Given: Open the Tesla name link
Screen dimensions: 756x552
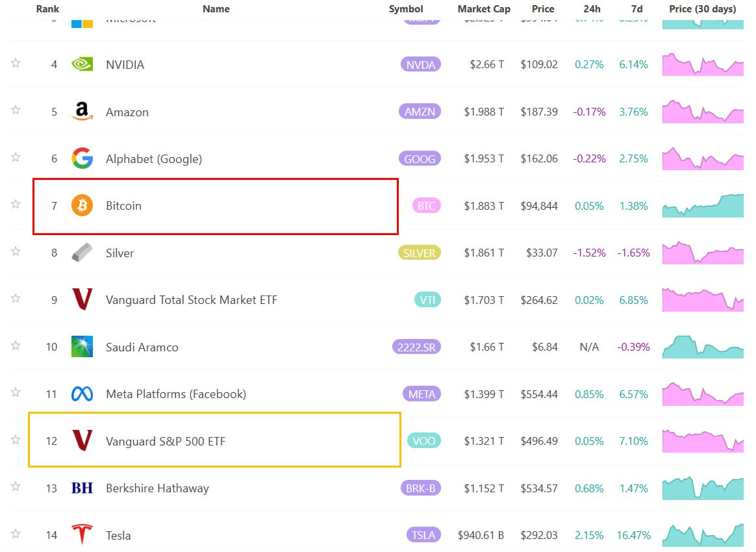Looking at the screenshot, I should pyautogui.click(x=118, y=536).
